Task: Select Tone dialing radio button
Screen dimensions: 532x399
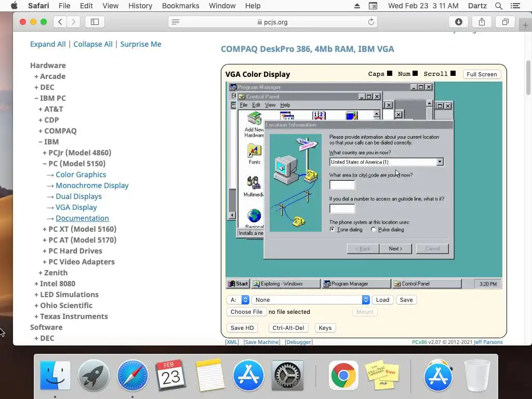Action: click(332, 229)
